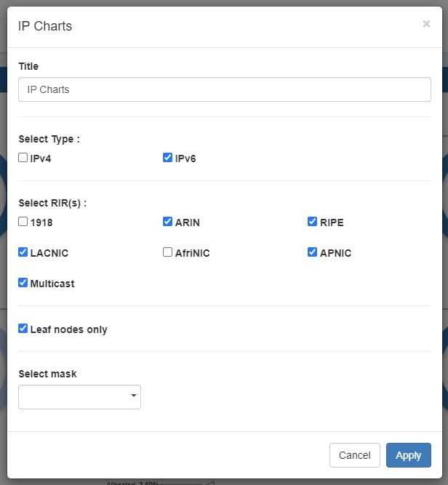Enable the IPv4 checkbox
Screen dimensions: 448x485
pyautogui.click(x=23, y=157)
